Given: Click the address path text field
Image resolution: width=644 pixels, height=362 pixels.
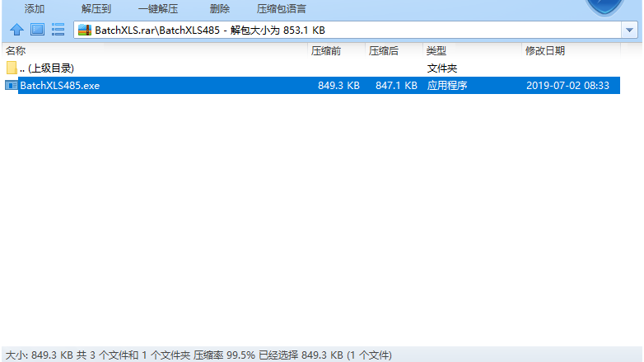Looking at the screenshot, I should click(348, 30).
